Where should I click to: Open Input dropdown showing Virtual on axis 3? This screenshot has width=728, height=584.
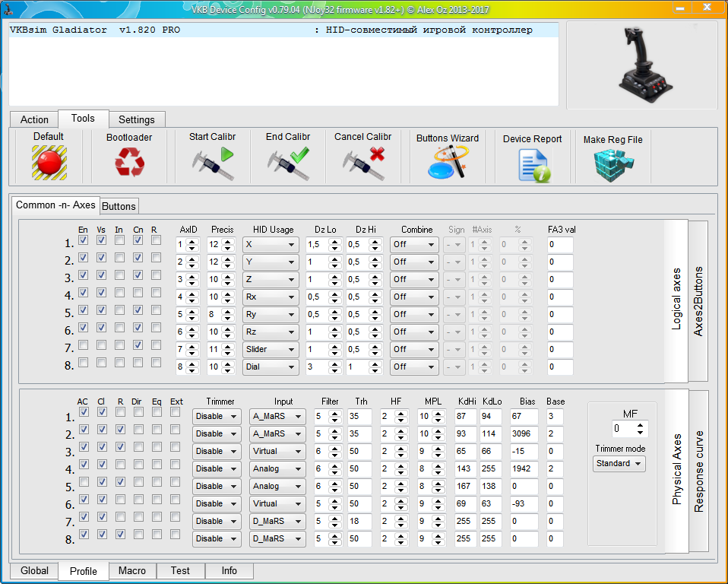tap(277, 451)
